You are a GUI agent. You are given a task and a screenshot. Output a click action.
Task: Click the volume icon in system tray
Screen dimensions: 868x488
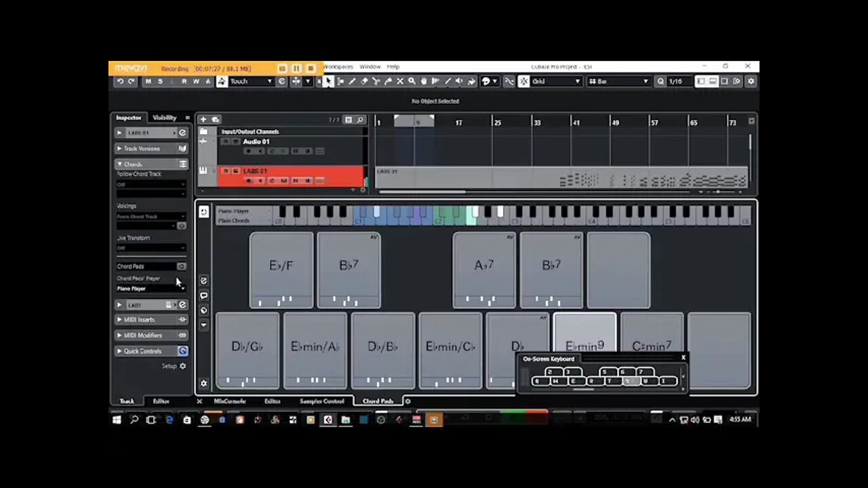pos(695,420)
